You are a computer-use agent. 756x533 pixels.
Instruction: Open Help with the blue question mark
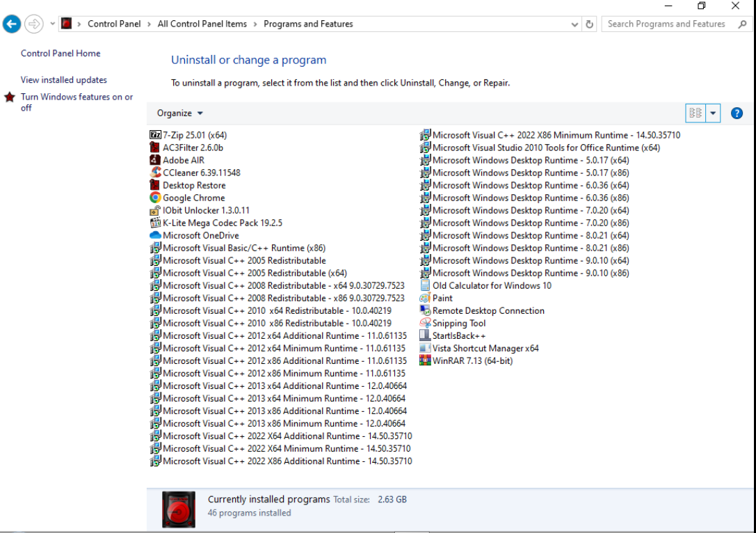pyautogui.click(x=737, y=113)
